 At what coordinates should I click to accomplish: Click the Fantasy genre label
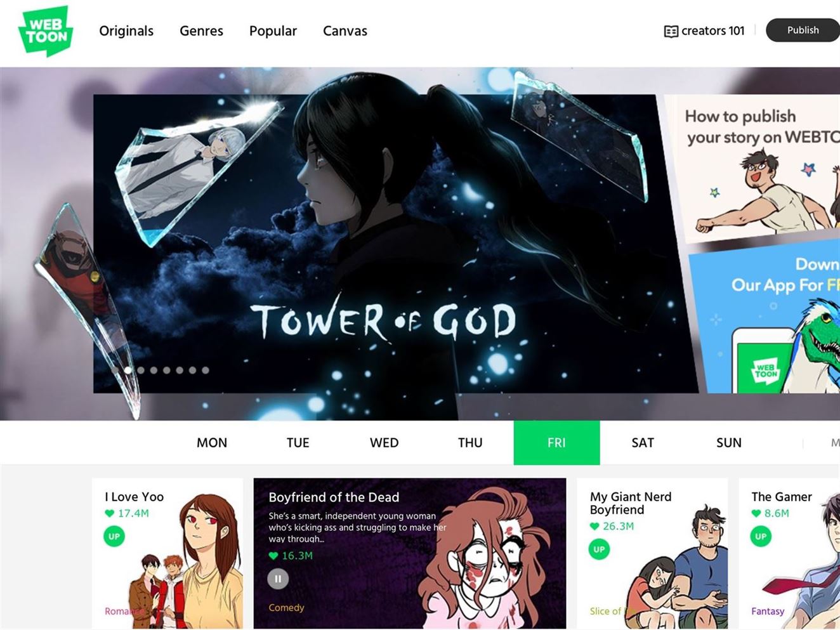point(768,612)
